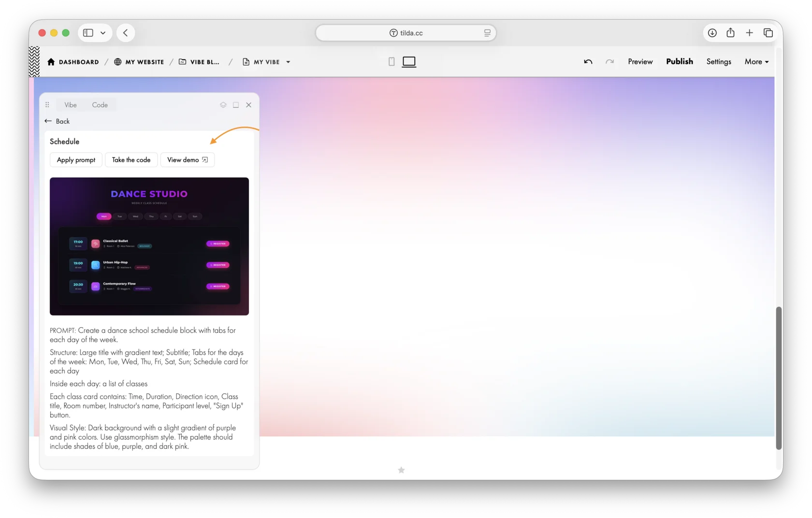Click the layers icon in the panel header

coord(223,105)
